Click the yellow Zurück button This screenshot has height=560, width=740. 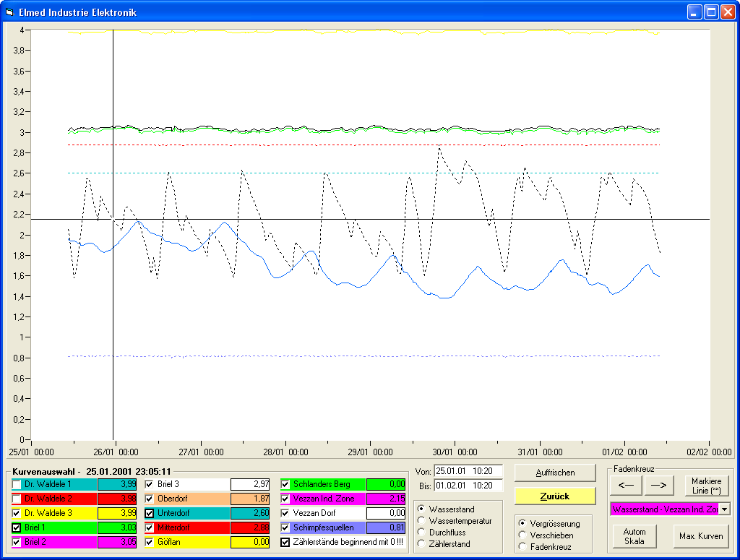555,496
